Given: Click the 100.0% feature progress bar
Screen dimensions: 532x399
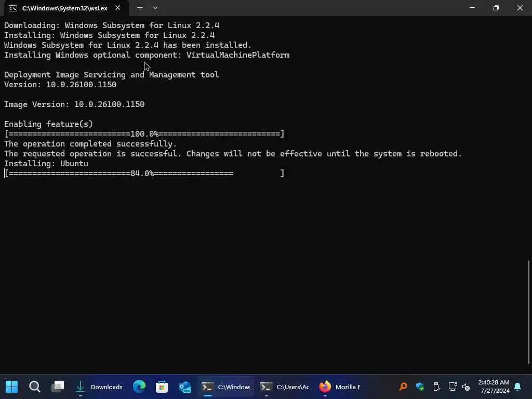Looking at the screenshot, I should point(144,134).
